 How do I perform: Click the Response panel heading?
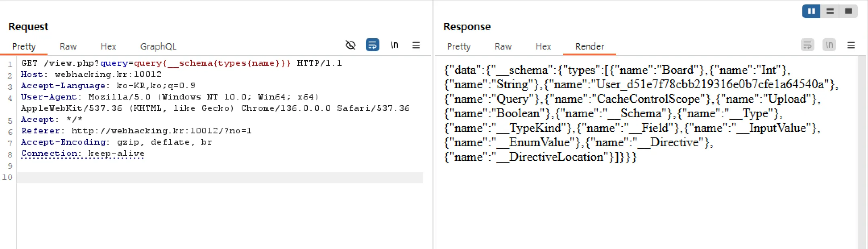pos(467,27)
